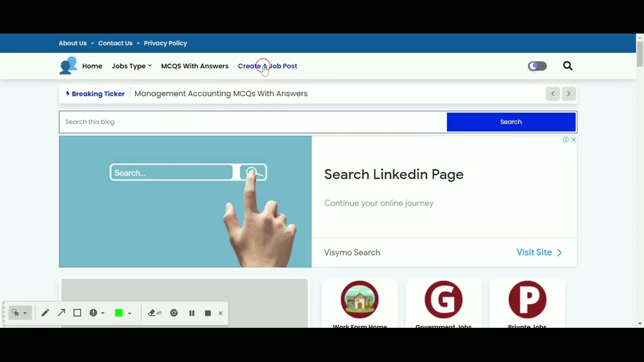The height and width of the screenshot is (362, 644).
Task: Erase all annotations with eraser icon
Action: 154,313
